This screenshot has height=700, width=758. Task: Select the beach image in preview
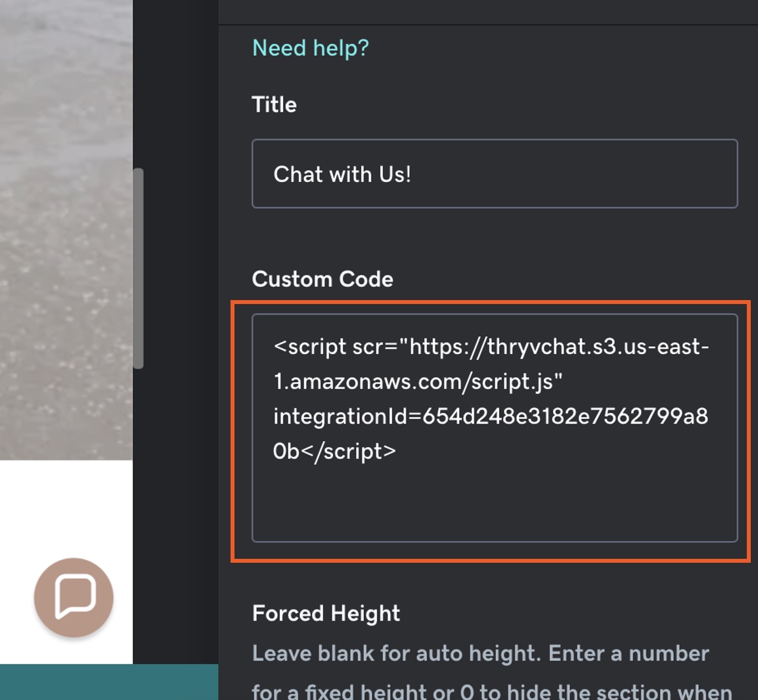[x=66, y=230]
